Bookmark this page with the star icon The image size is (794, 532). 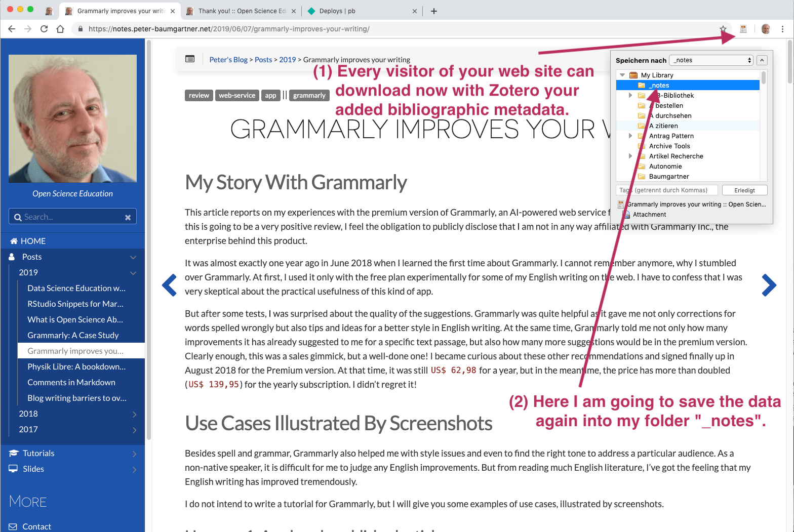(723, 29)
